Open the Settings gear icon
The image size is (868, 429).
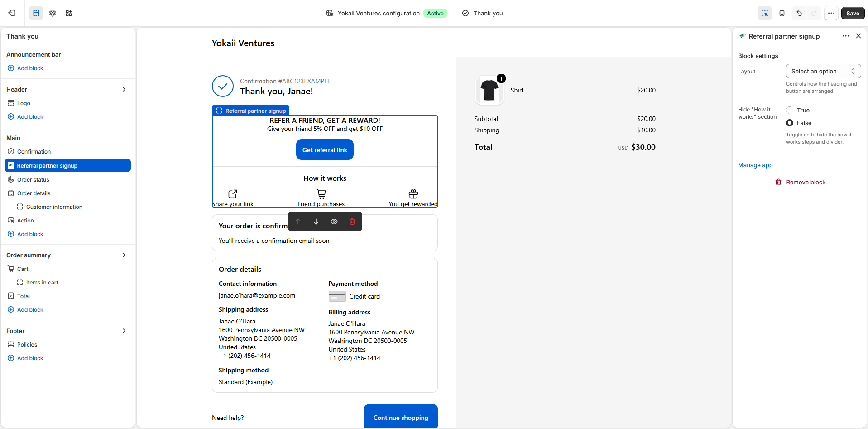tap(53, 13)
